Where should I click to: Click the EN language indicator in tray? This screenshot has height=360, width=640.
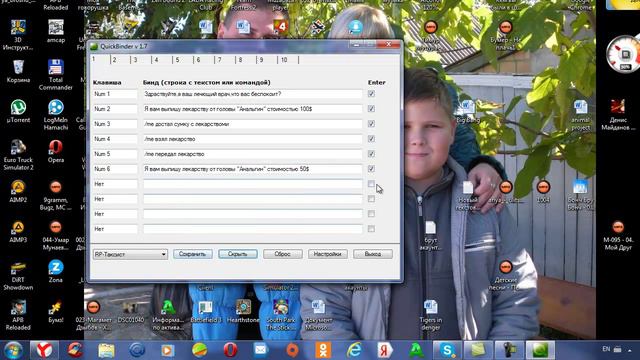(606, 349)
